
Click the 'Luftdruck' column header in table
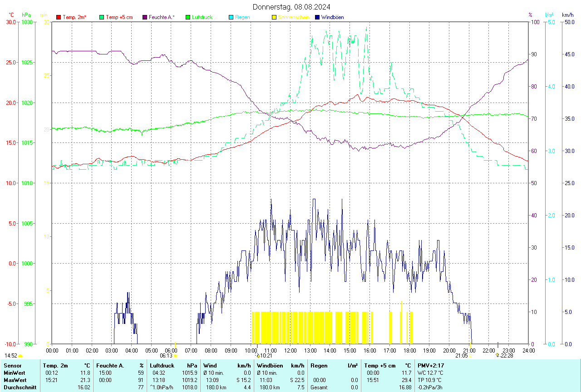pos(162,366)
